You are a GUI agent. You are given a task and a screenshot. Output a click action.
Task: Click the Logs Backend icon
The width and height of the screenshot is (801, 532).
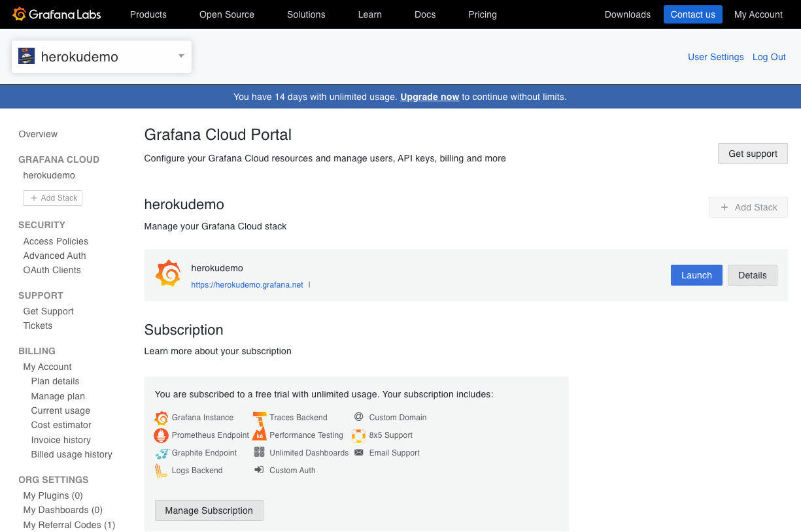[x=161, y=471]
